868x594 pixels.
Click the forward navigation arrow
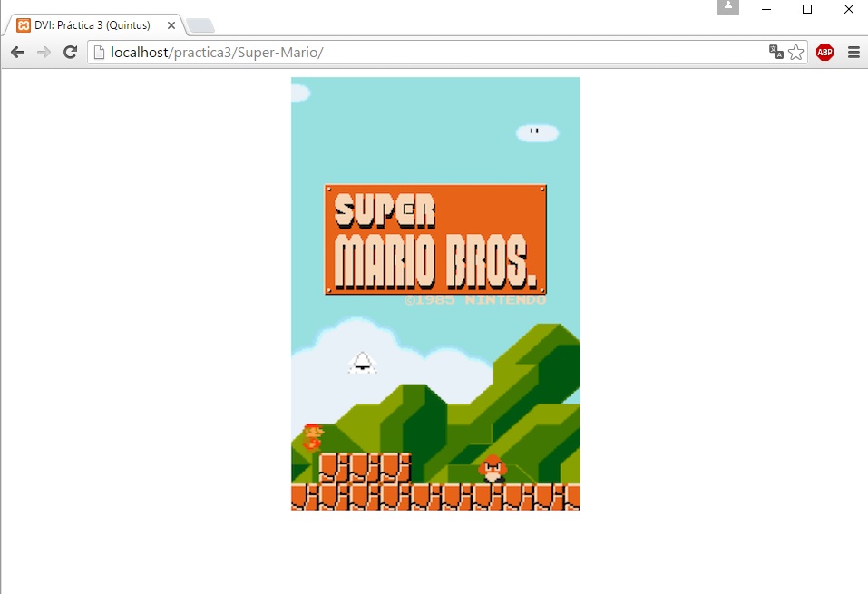[x=44, y=53]
